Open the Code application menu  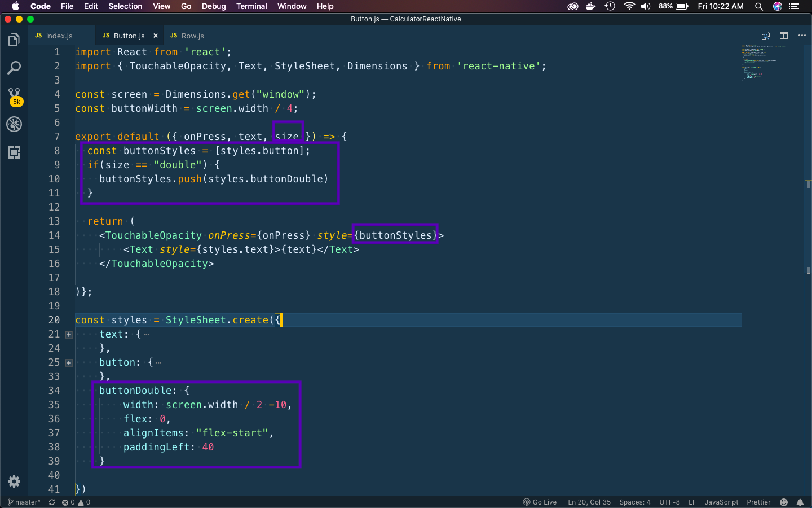(41, 6)
